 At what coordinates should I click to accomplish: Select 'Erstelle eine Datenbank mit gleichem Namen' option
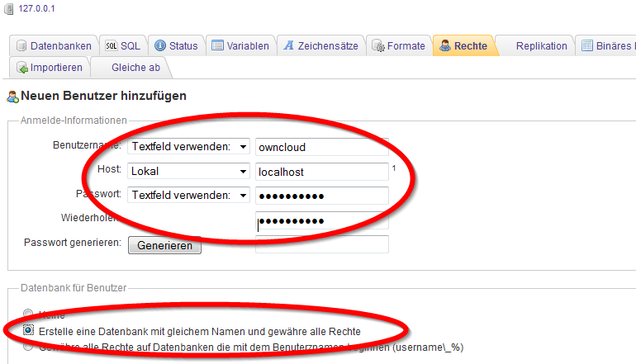coord(30,330)
